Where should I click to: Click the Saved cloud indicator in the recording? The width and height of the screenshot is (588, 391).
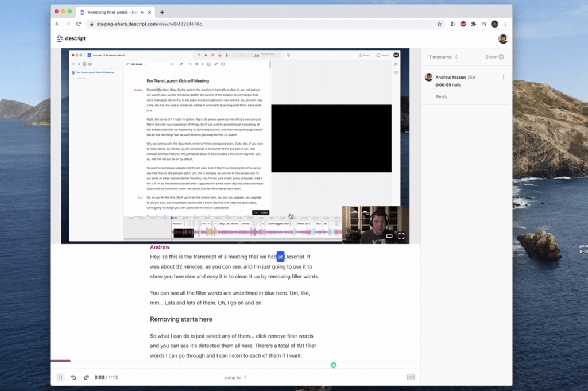tap(382, 55)
